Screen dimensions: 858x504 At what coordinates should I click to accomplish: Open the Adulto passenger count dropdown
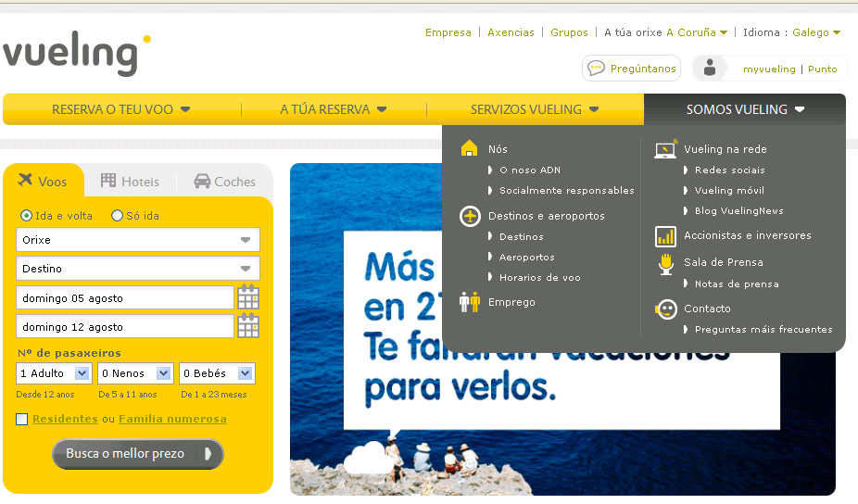pos(53,373)
